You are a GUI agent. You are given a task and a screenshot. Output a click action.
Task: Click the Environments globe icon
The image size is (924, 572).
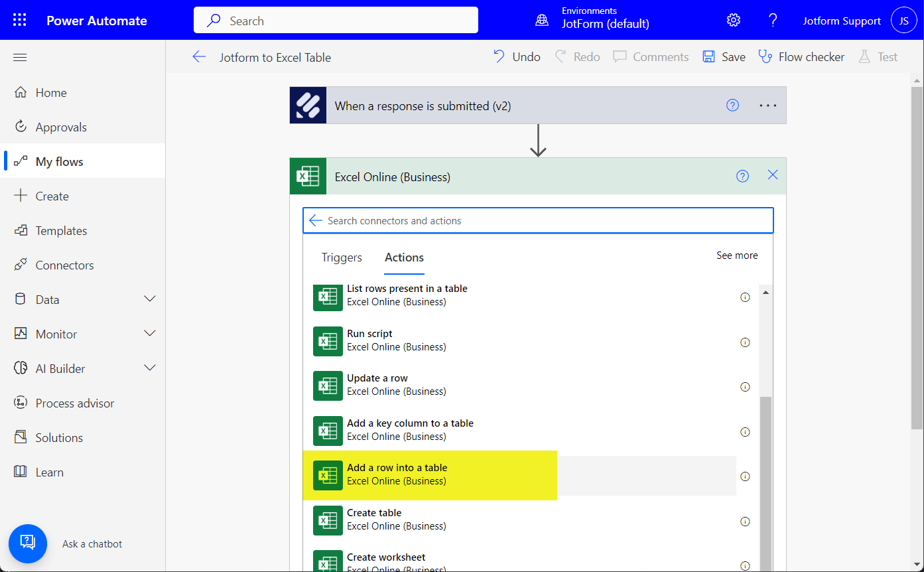tap(542, 21)
